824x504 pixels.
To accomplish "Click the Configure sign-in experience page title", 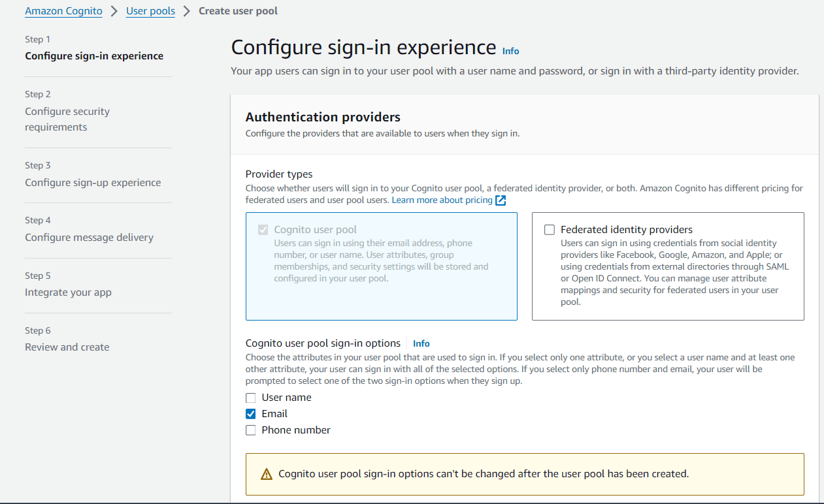I will point(364,48).
